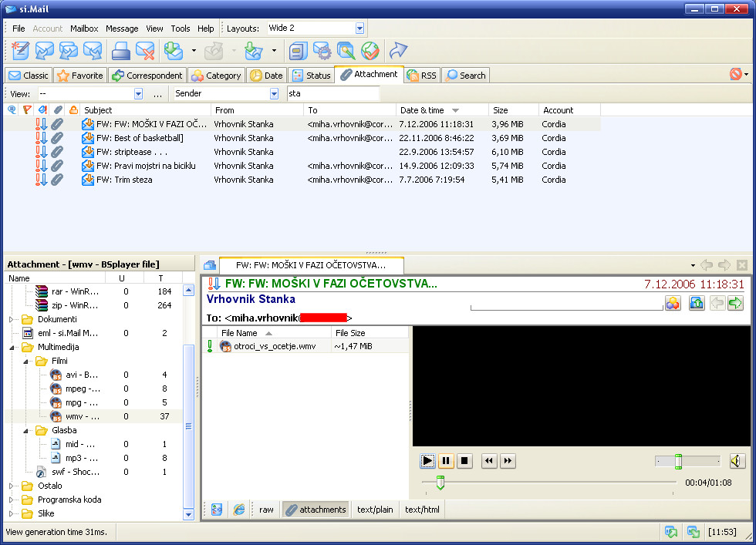The height and width of the screenshot is (545, 756).
Task: Click the Forward message toolbar icon
Action: [x=93, y=51]
